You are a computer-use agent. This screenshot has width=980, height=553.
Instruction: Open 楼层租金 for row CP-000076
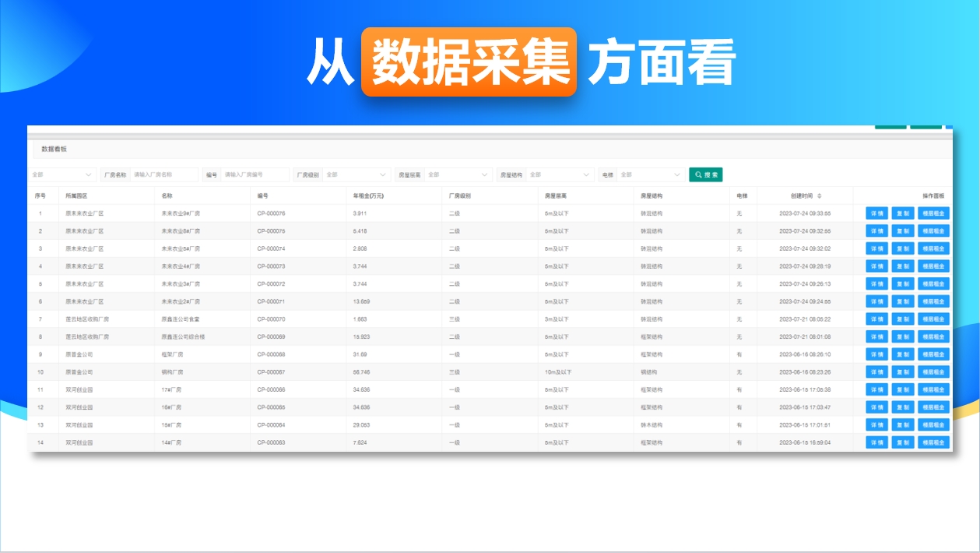coord(934,213)
